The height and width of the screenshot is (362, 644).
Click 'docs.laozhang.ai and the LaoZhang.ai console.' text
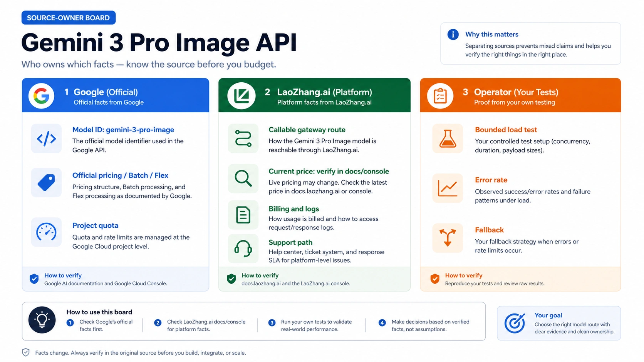[x=296, y=284]
